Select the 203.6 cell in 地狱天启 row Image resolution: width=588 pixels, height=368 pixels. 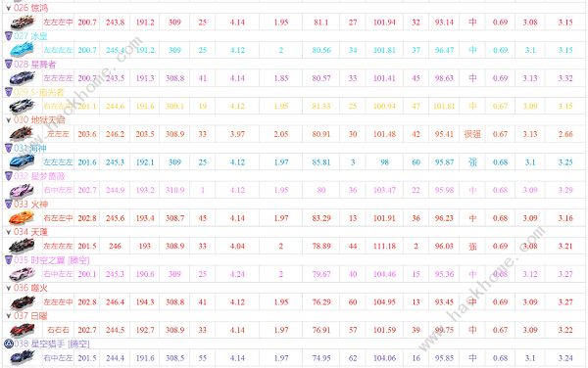coord(87,134)
